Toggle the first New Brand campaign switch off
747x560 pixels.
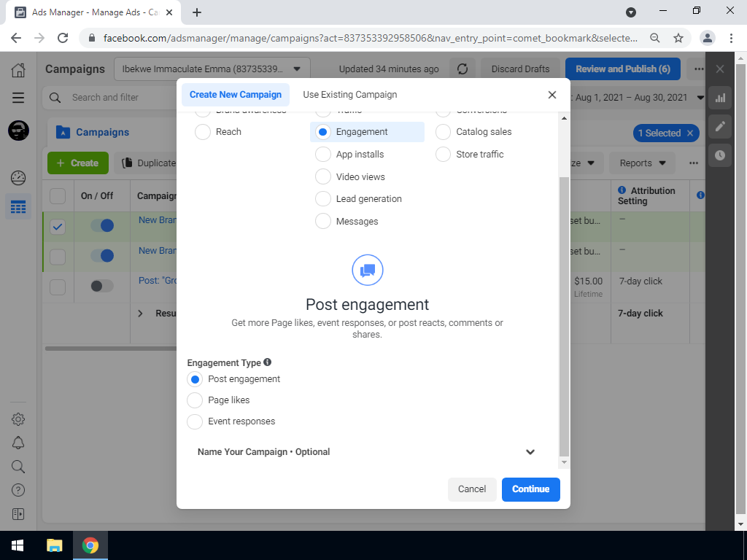[102, 225]
